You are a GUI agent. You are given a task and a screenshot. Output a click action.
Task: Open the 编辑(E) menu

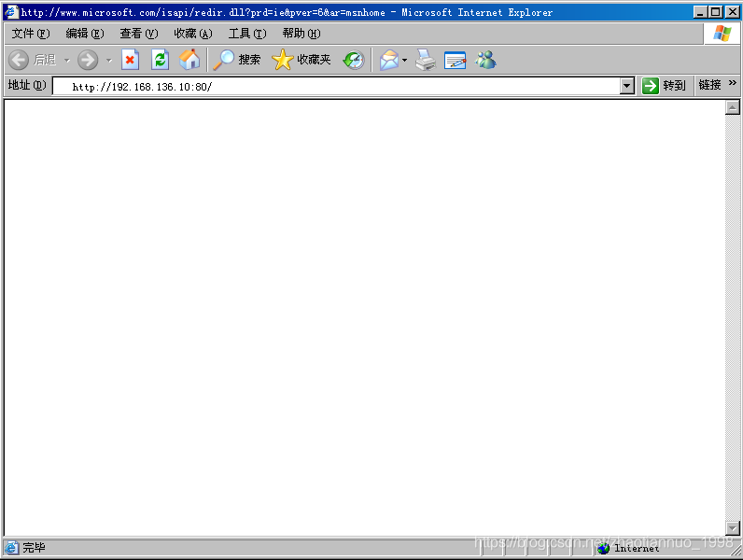coord(84,34)
